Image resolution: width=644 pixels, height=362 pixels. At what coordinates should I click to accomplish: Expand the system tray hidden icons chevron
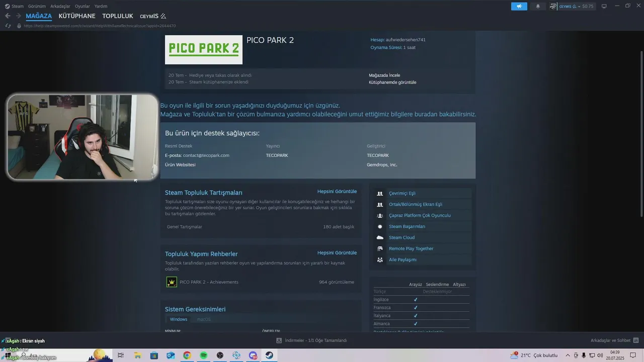(568, 355)
